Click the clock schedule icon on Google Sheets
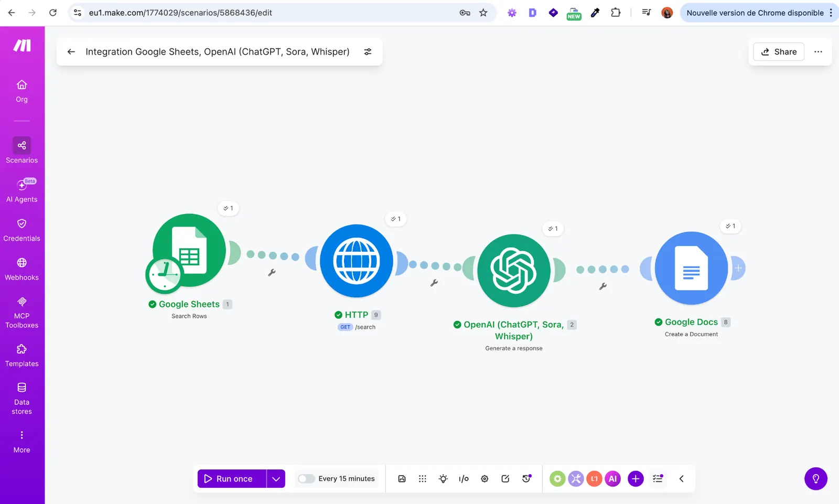The image size is (839, 504). pyautogui.click(x=164, y=274)
